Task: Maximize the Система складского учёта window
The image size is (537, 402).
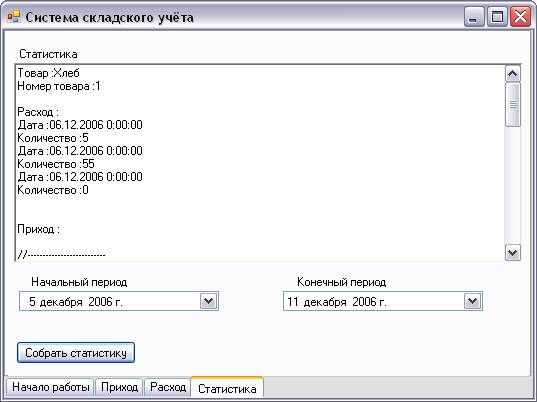Action: (x=497, y=17)
